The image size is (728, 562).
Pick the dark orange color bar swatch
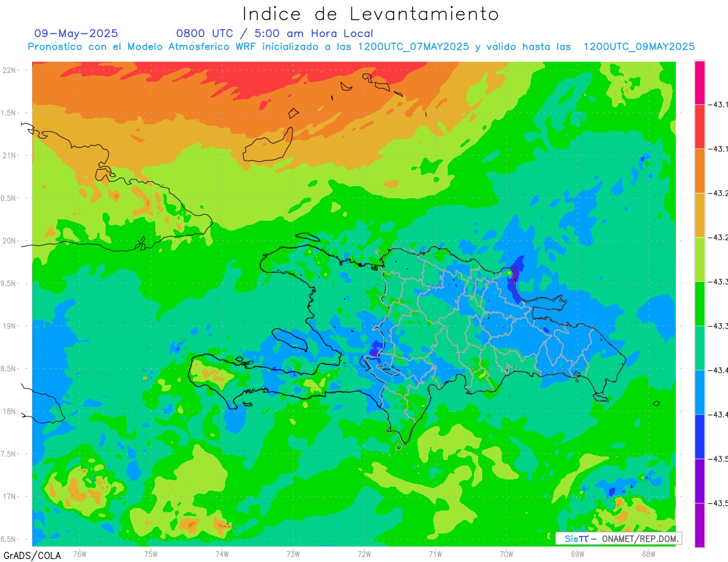699,171
